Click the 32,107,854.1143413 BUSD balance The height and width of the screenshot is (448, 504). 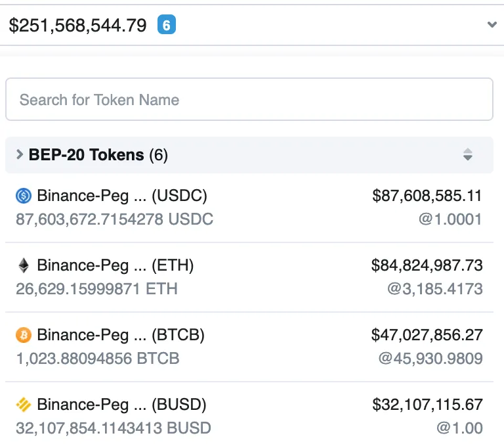pos(114,428)
